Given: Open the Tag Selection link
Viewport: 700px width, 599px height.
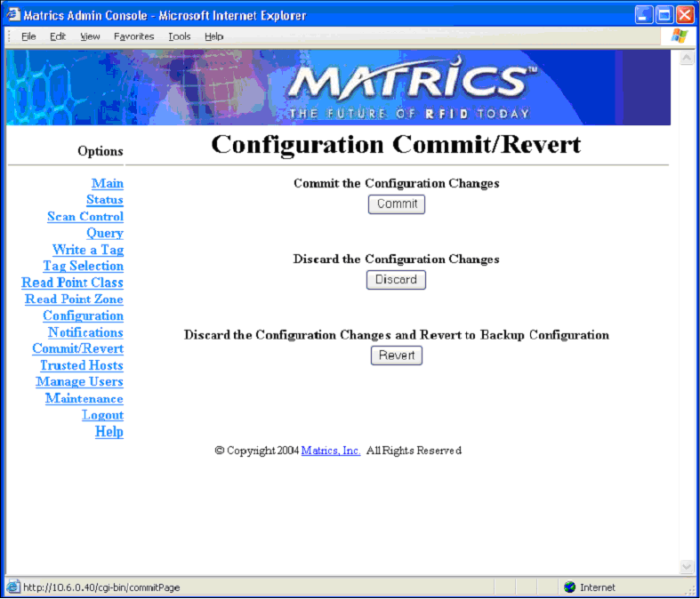Looking at the screenshot, I should pyautogui.click(x=83, y=266).
